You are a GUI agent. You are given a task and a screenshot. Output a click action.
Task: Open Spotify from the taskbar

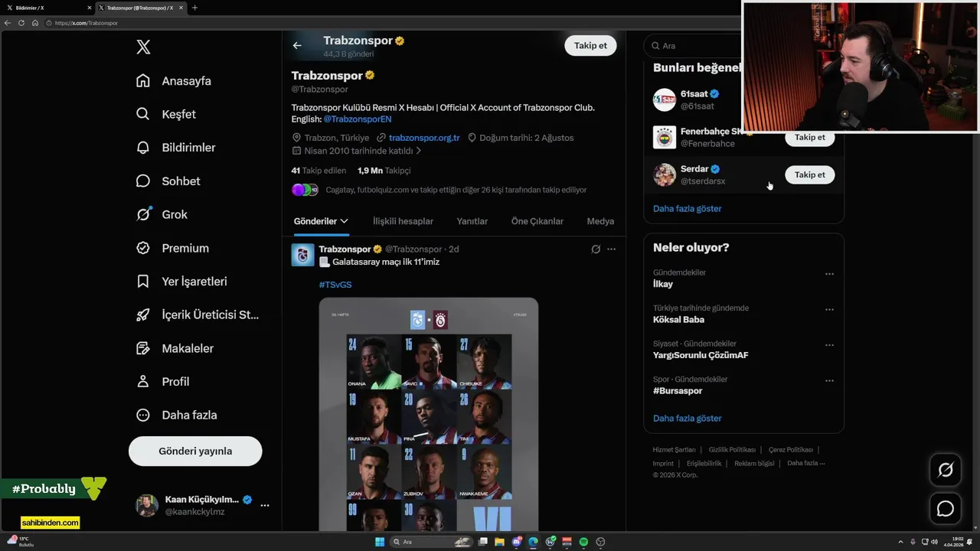[x=583, y=542]
